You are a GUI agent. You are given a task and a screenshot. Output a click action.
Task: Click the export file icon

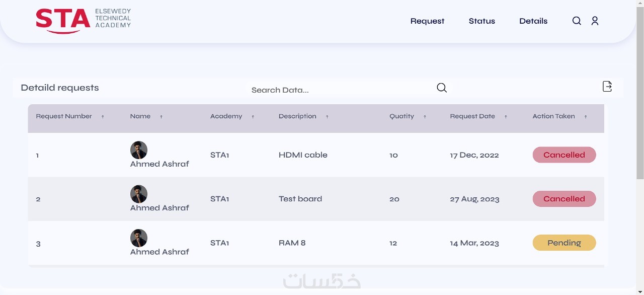click(x=607, y=87)
